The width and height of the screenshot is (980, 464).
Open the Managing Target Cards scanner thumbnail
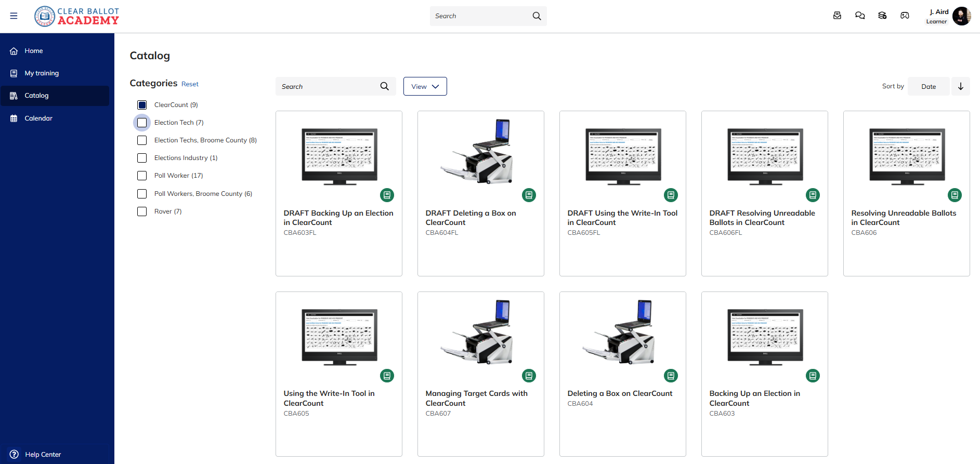pos(477,332)
